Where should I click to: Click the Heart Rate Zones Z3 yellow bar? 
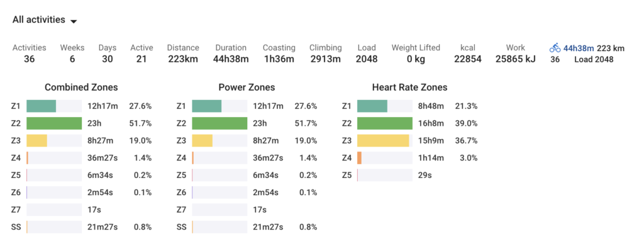pos(383,141)
